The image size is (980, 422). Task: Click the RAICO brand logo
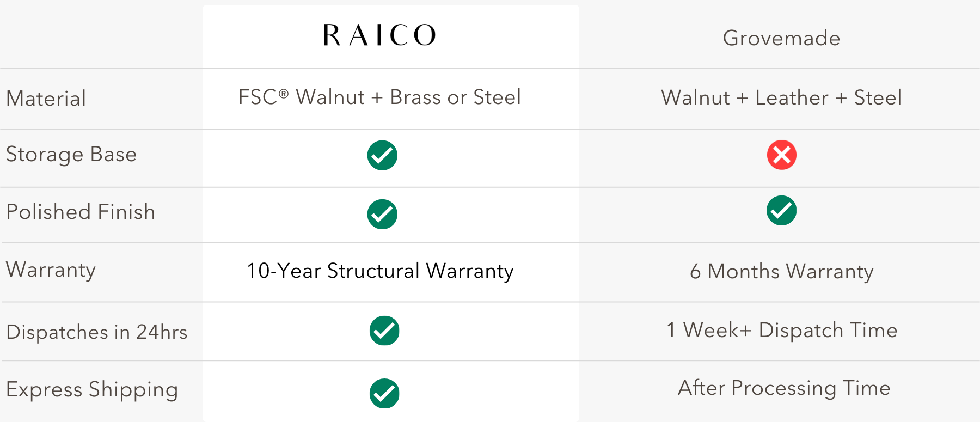380,35
